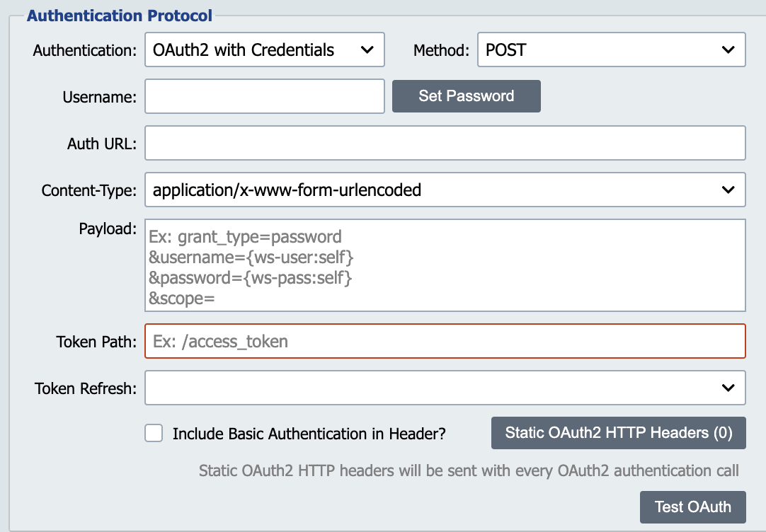Enable Include Basic Authentication in Header checkbox
Image resolution: width=766 pixels, height=532 pixels.
click(154, 433)
